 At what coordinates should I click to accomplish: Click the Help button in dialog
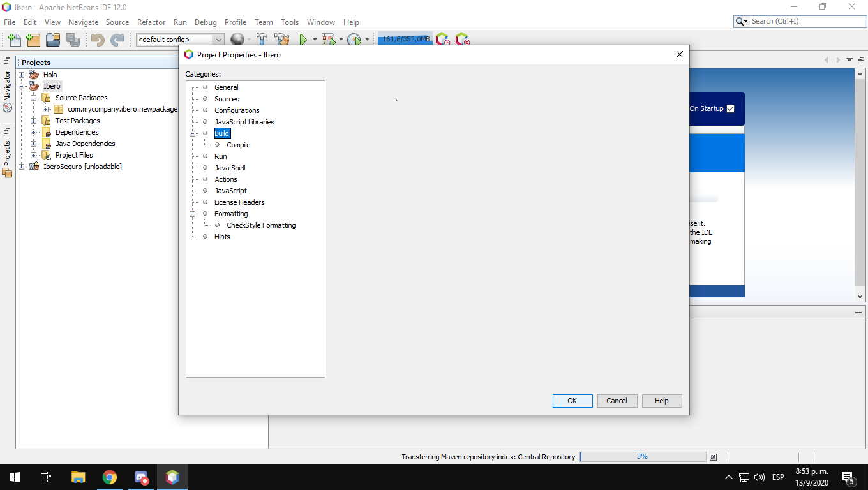coord(662,401)
